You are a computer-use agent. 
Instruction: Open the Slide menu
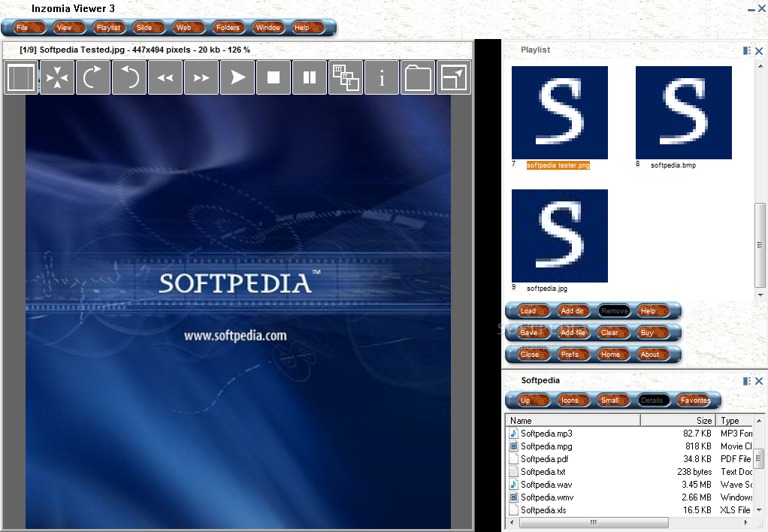[x=149, y=28]
